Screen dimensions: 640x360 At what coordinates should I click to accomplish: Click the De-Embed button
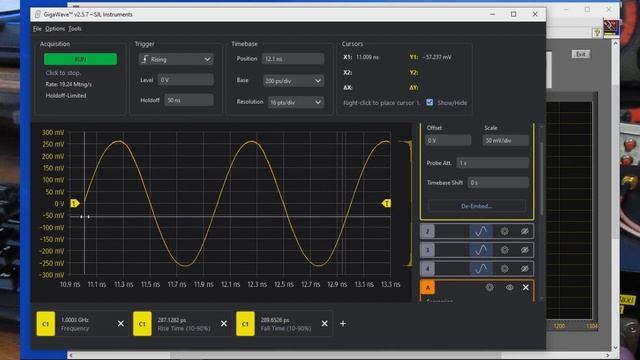(x=476, y=206)
